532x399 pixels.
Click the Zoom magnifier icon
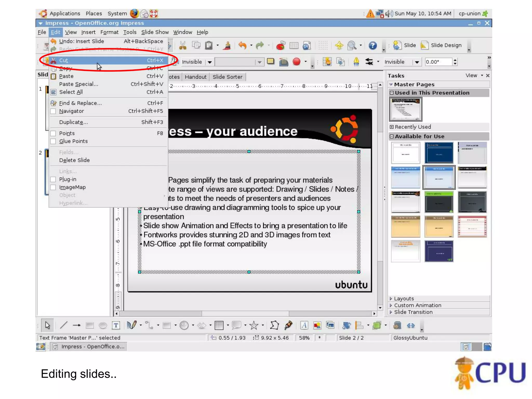coord(352,45)
